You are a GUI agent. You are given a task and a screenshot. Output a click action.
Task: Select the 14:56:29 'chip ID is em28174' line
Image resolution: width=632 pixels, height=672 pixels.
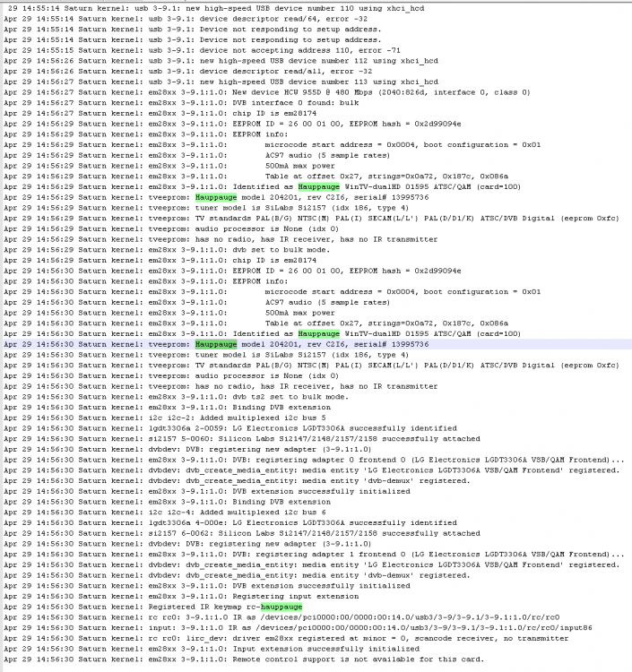click(x=160, y=260)
